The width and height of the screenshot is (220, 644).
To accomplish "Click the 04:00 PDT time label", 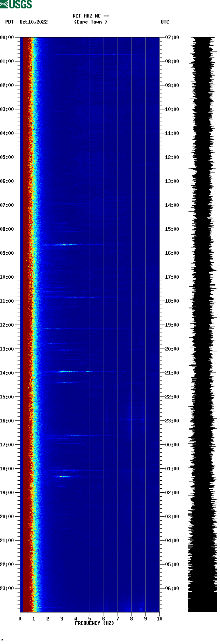I will [7, 133].
